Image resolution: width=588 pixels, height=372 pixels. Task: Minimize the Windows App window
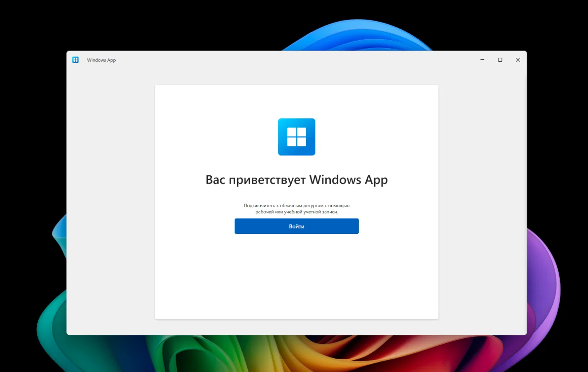(x=482, y=60)
